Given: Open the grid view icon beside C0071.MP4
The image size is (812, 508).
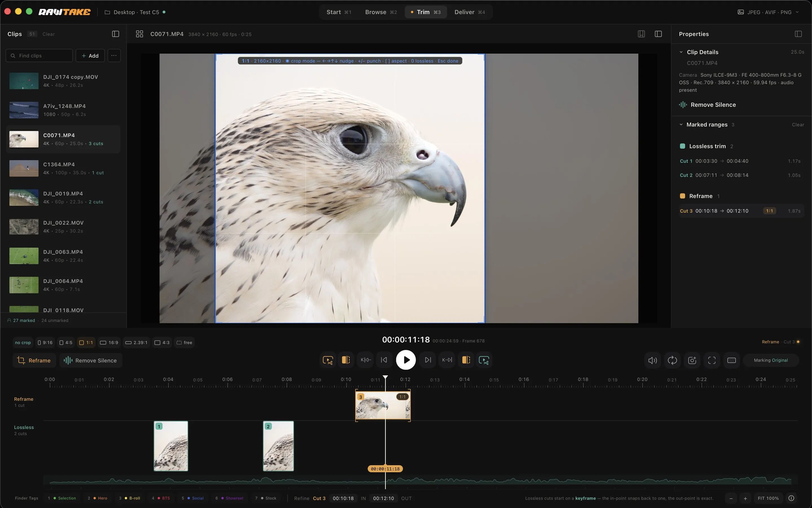Looking at the screenshot, I should (x=140, y=34).
